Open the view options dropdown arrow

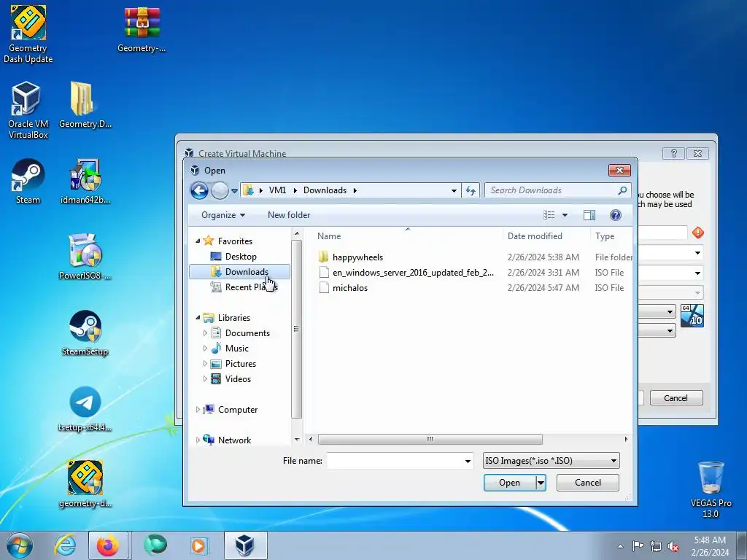point(565,215)
